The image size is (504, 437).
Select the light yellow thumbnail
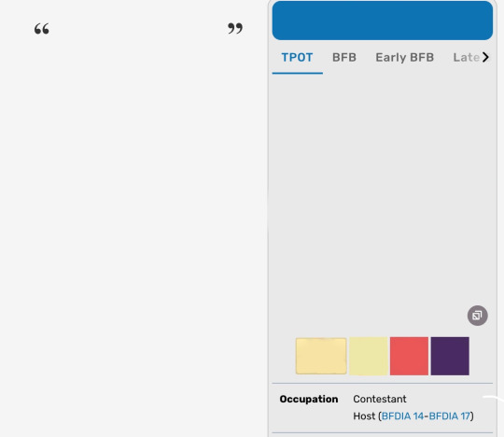coord(369,356)
